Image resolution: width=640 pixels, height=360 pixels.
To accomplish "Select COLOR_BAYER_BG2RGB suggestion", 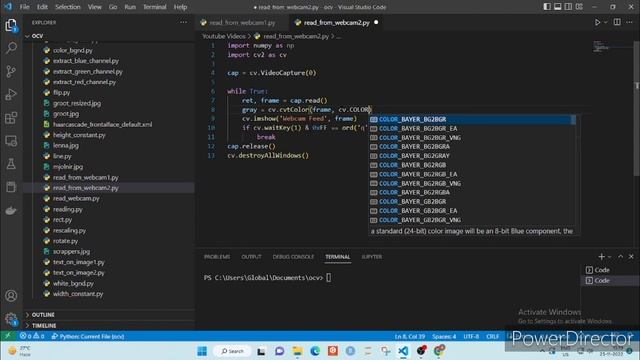I will [x=472, y=165].
